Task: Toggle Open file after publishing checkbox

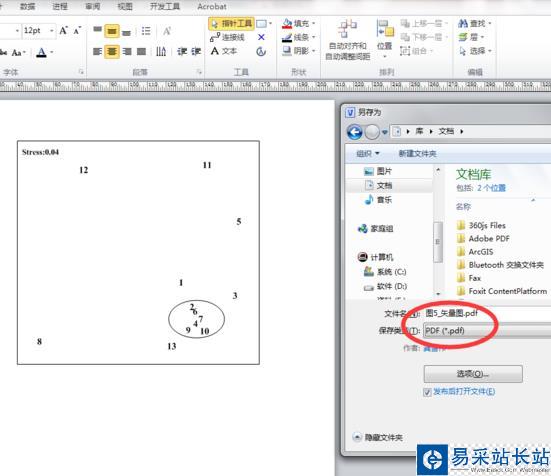Action: coord(427,392)
